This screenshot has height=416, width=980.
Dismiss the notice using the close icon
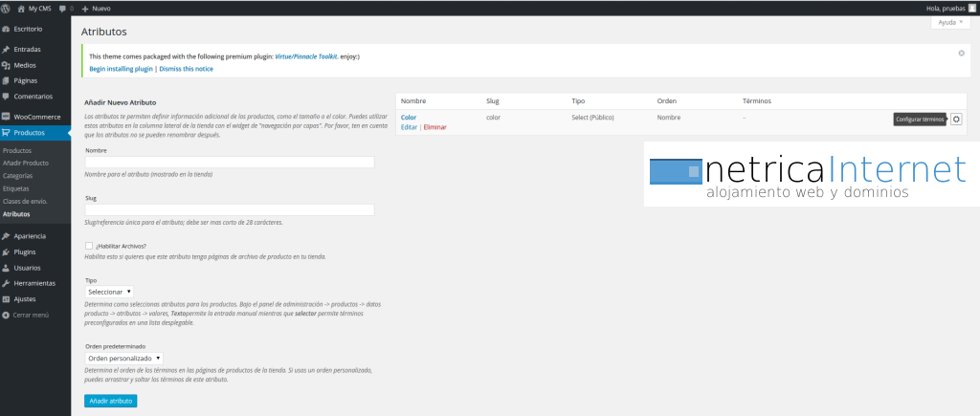coord(961,54)
